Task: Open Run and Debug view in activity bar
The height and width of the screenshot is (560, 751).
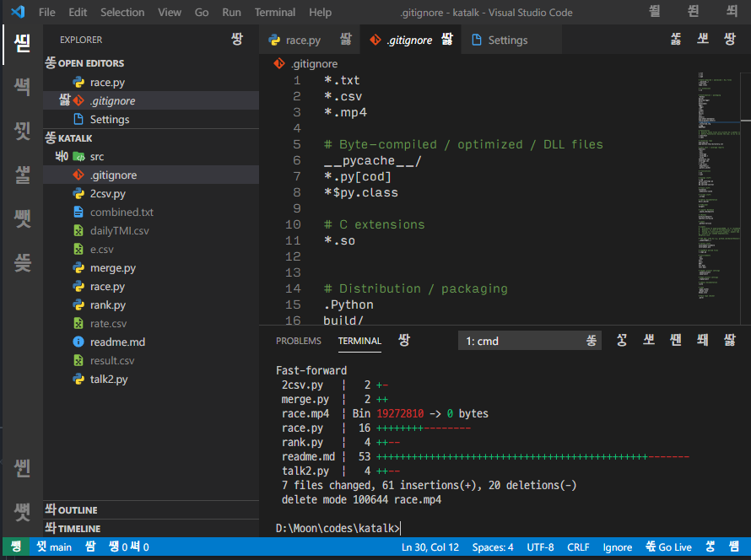Action: 22,175
